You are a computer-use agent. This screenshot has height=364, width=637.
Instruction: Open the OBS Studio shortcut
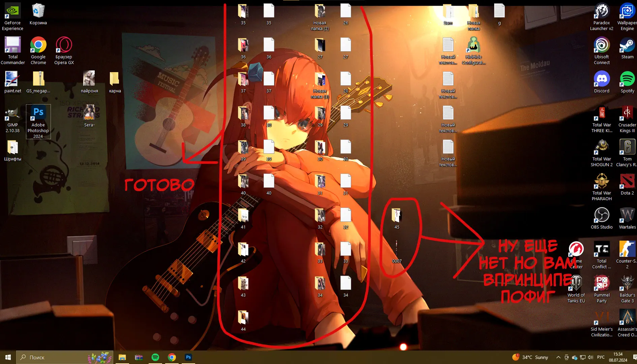602,216
